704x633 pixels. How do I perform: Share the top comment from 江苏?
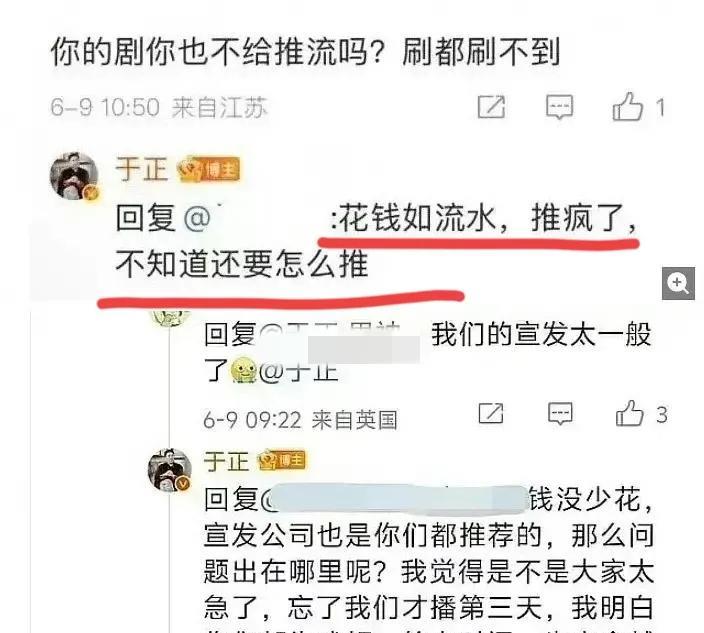[x=491, y=107]
